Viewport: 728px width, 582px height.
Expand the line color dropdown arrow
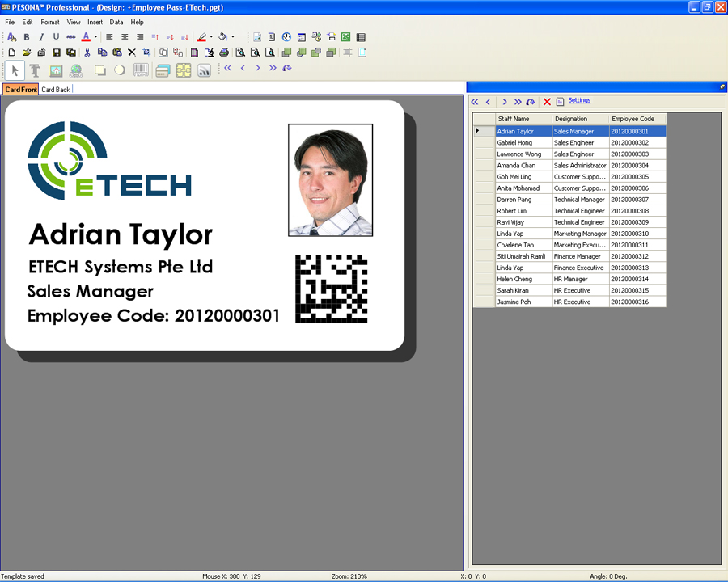(211, 37)
